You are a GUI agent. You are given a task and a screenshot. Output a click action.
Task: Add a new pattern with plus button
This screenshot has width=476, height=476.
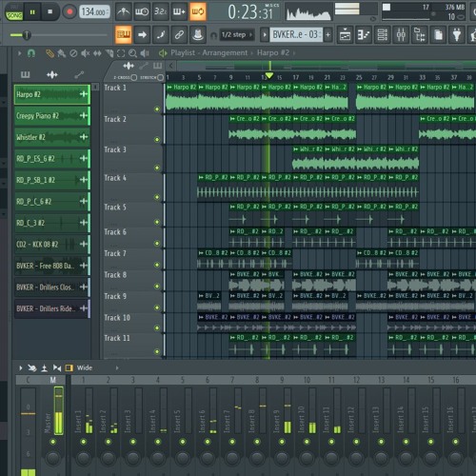328,34
